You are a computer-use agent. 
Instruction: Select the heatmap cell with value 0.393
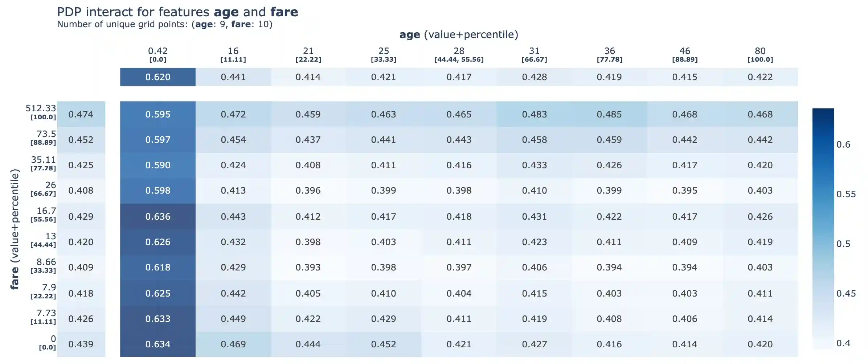pos(308,267)
